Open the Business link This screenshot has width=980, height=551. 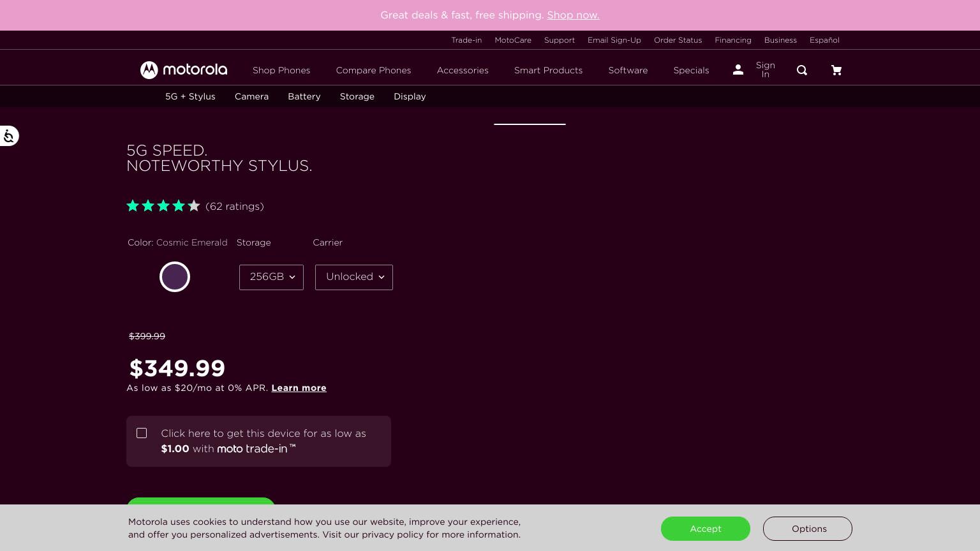coord(780,40)
